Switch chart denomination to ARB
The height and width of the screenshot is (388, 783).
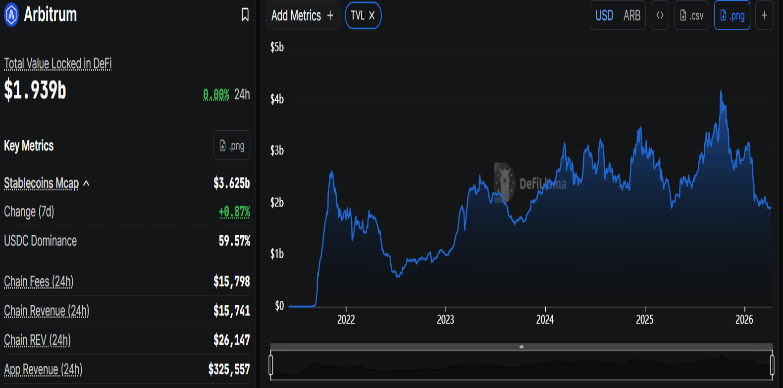(632, 15)
